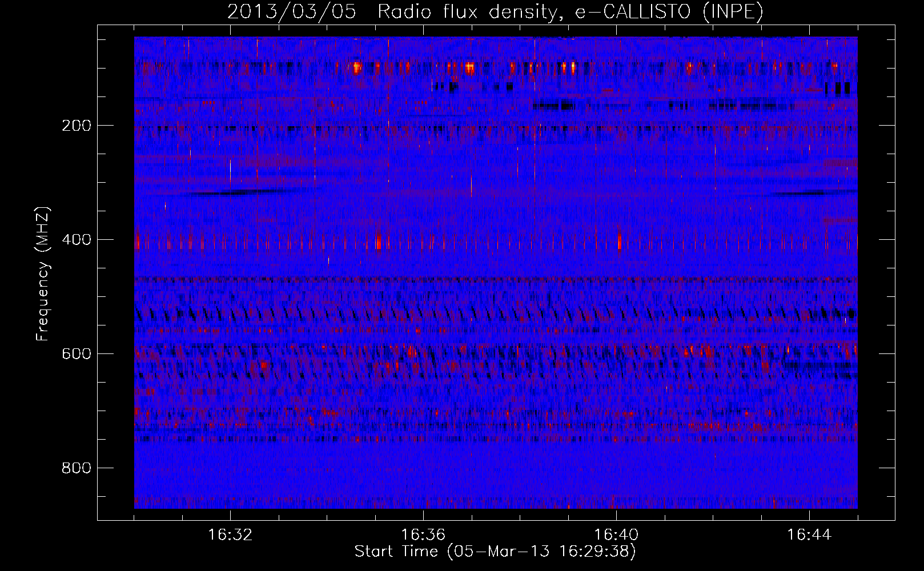Click the '400' frequency axis label
Viewport: 924px width, 571px height.
pos(77,240)
